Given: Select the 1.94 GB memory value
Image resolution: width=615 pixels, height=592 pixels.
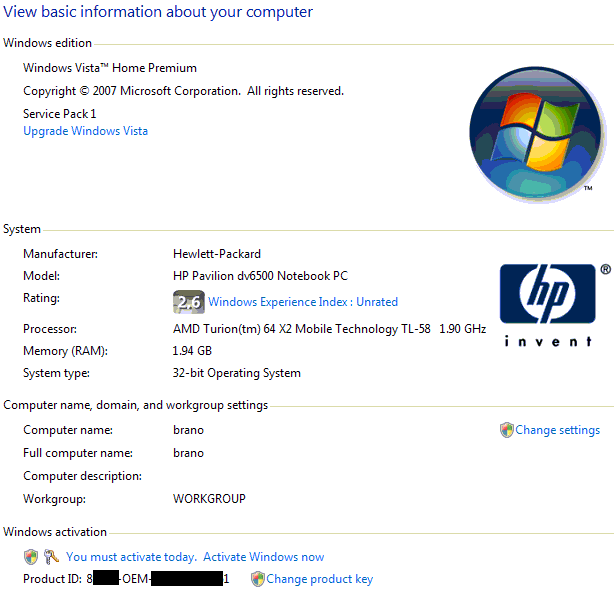Looking at the screenshot, I should click(192, 351).
